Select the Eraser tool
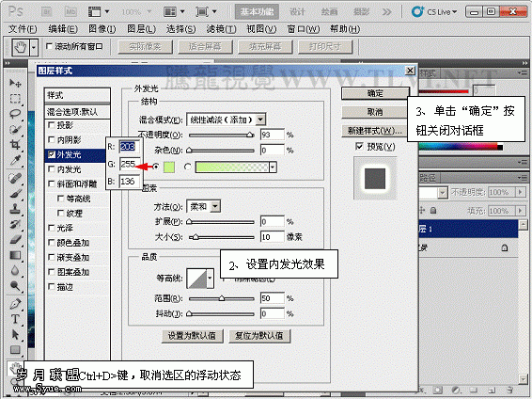The width and height of the screenshot is (532, 399). (15, 240)
